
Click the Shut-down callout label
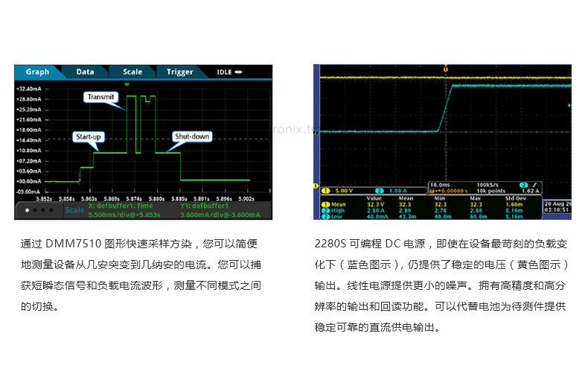click(x=192, y=136)
